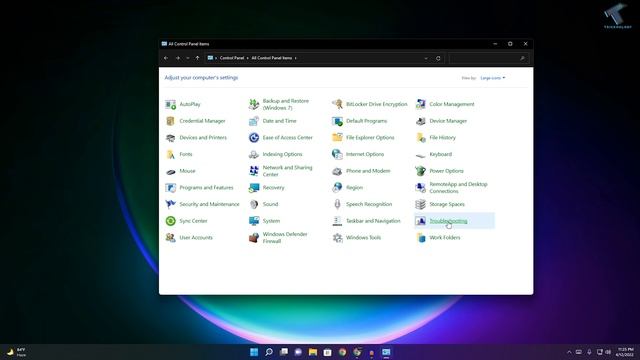Viewport: 640px width, 360px height.
Task: Open the Internet Options globe icon
Action: (x=337, y=154)
